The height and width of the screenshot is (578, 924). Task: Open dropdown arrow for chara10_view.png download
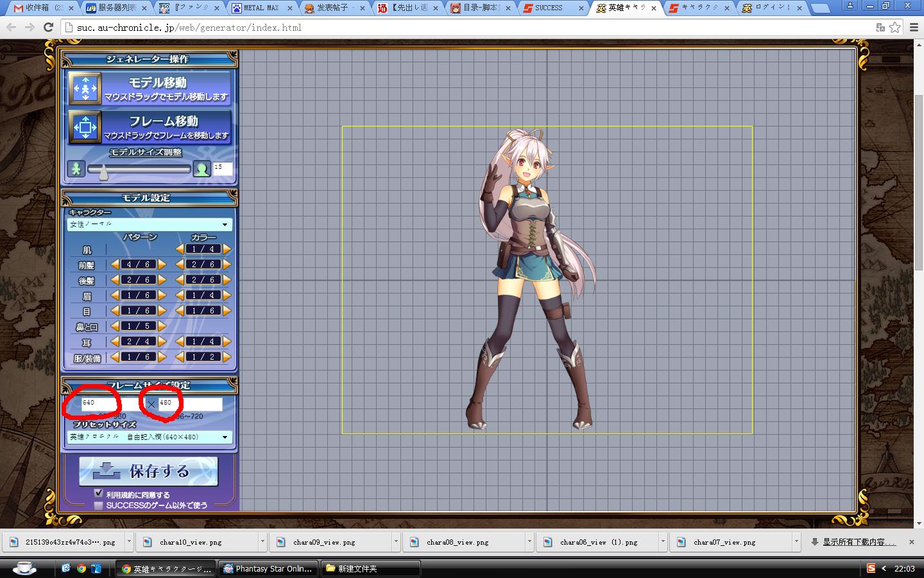pos(262,542)
